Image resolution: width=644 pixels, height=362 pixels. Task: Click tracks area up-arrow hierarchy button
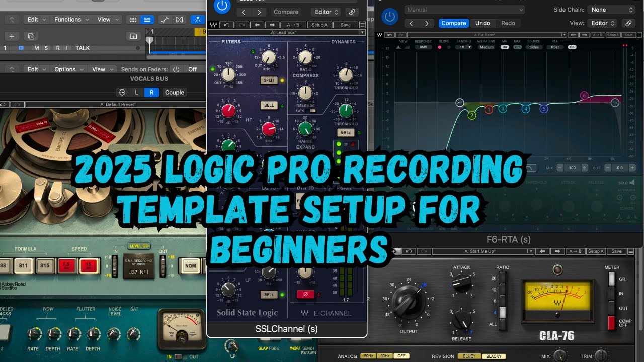coord(12,20)
